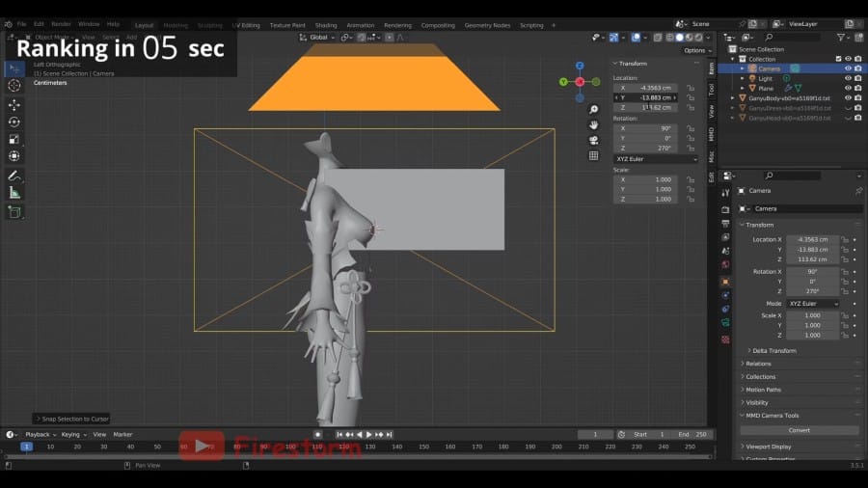Select the Transform tool
868x488 pixels.
click(x=14, y=156)
